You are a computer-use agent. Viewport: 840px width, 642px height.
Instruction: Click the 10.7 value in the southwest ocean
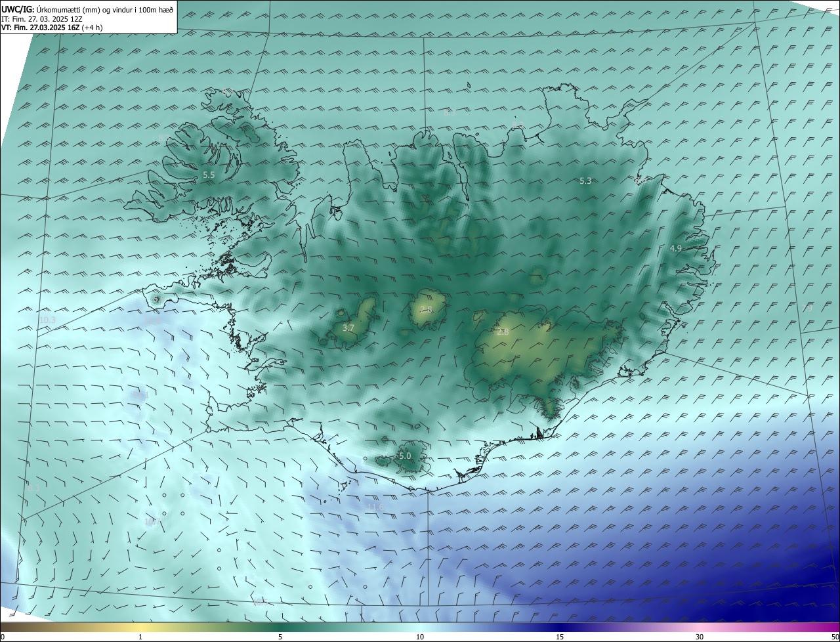(x=152, y=521)
